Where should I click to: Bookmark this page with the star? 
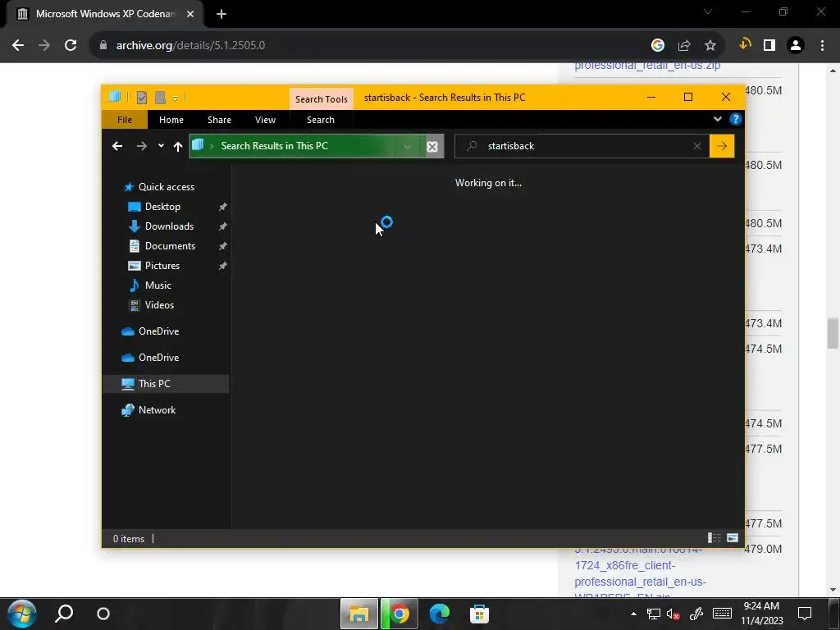tap(710, 46)
